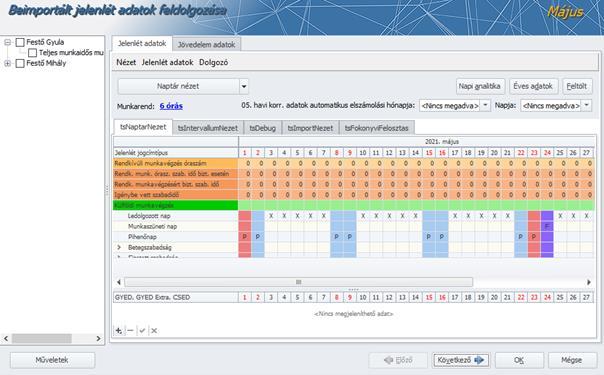604x375 pixels.
Task: Select the tsDebug tab
Action: pyautogui.click(x=263, y=128)
